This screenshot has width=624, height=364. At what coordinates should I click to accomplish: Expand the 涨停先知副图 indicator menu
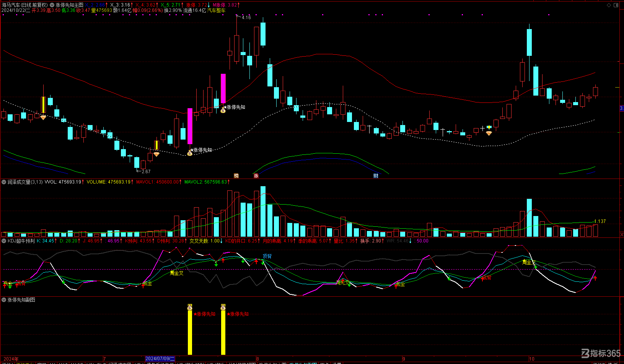4,300
